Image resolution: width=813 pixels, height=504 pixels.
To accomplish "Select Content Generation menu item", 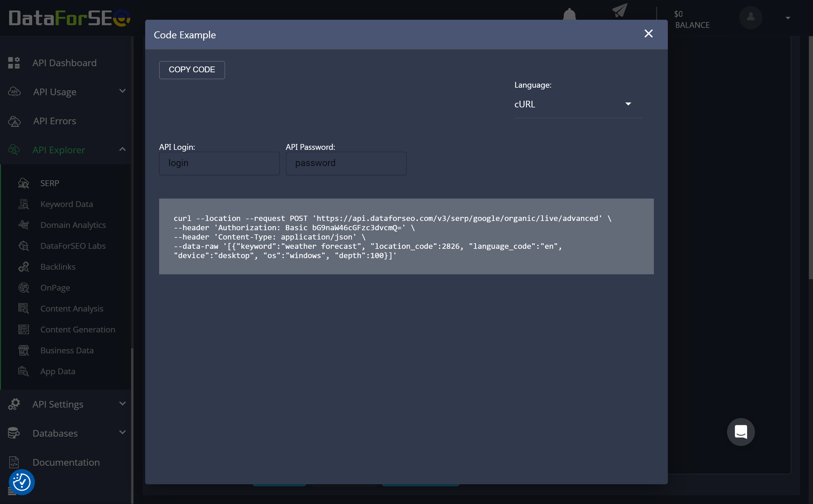I will 78,330.
